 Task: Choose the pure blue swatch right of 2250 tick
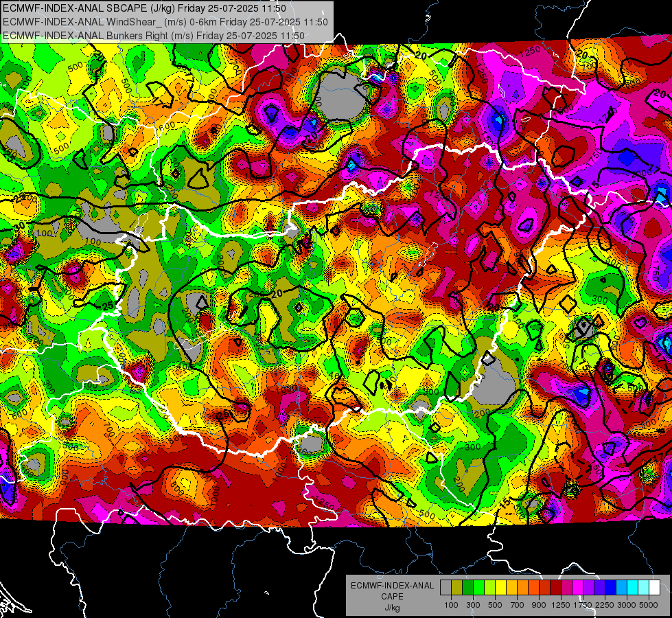click(611, 588)
